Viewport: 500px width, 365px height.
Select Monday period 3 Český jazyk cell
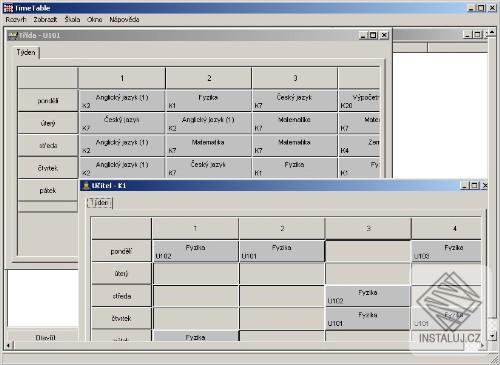[295, 101]
